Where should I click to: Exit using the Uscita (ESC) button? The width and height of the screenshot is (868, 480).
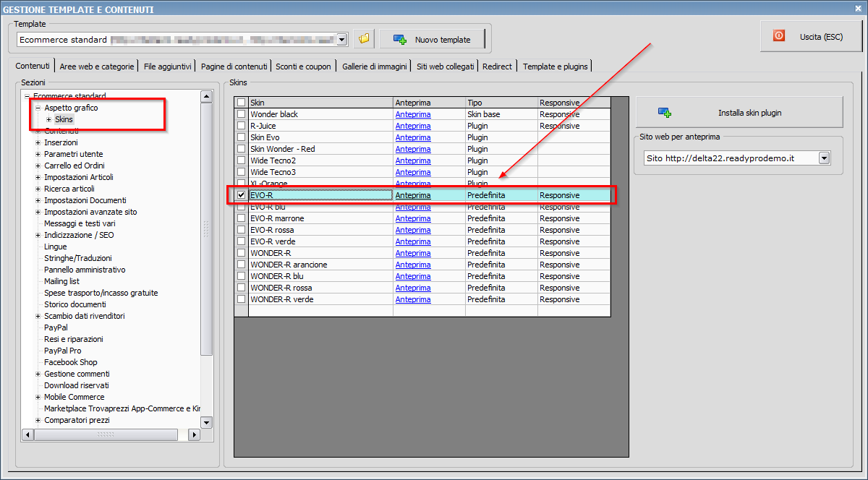(x=812, y=36)
